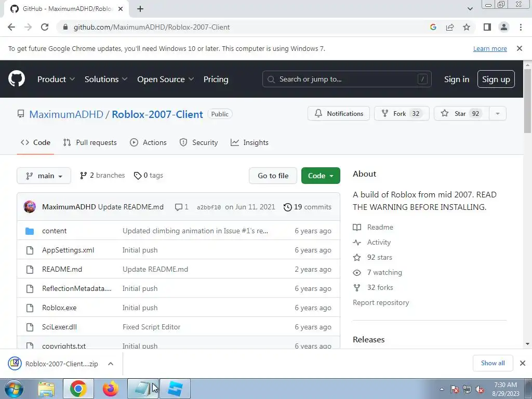
Task: Open AppSettings.xml file
Action: click(x=68, y=250)
